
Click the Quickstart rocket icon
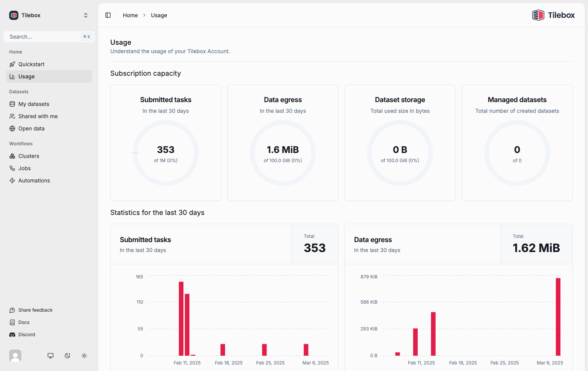pos(12,64)
